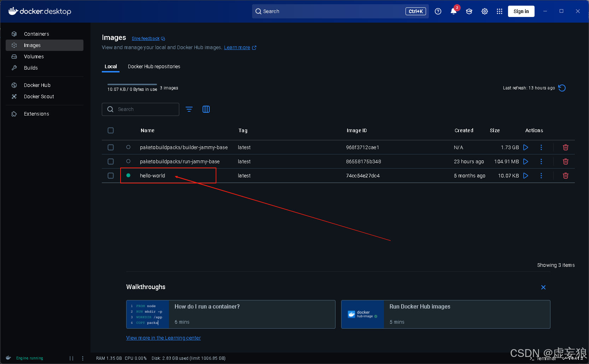Tick the select-all images checkbox
Screen dimensions: 589x364
pos(111,130)
